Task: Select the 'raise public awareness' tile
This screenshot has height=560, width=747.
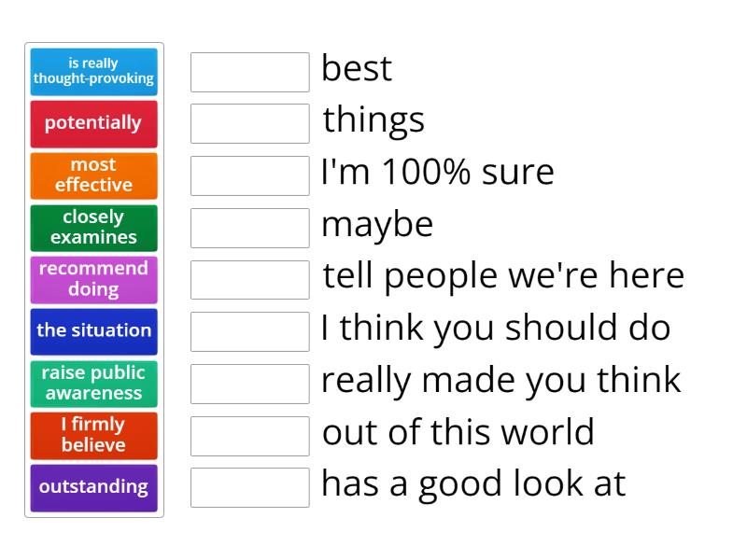Action: (x=94, y=384)
